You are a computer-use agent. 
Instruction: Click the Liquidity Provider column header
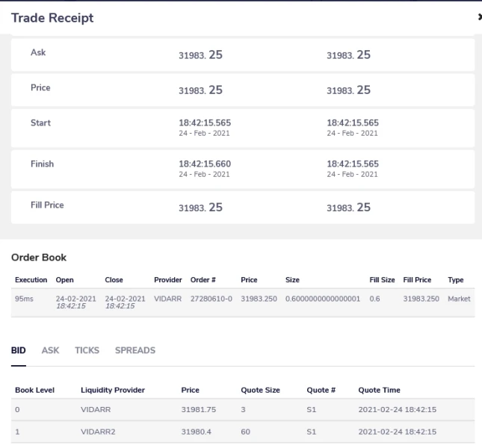coord(112,390)
